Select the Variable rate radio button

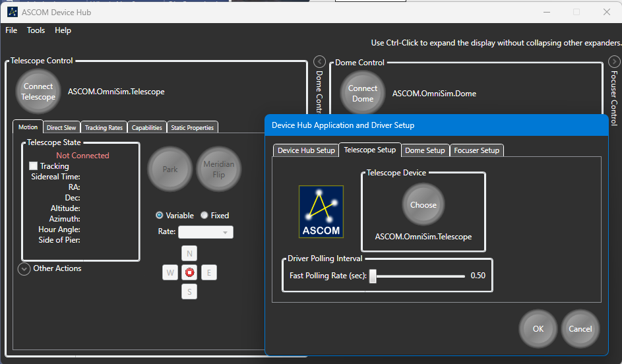point(160,216)
